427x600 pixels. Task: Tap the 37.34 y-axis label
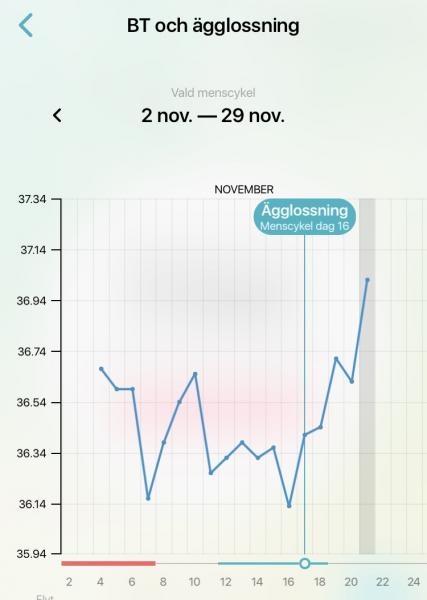[32, 199]
